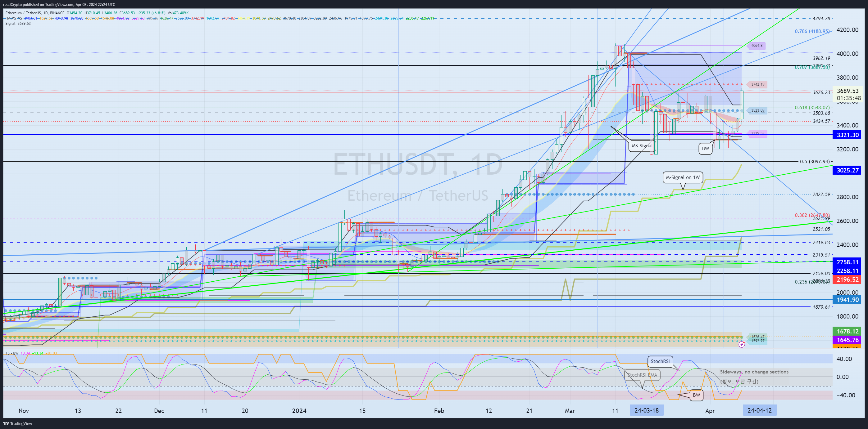Select the 0.786 (4188.95) Fibonacci label
Viewport: 868px width, 429px height.
click(812, 31)
